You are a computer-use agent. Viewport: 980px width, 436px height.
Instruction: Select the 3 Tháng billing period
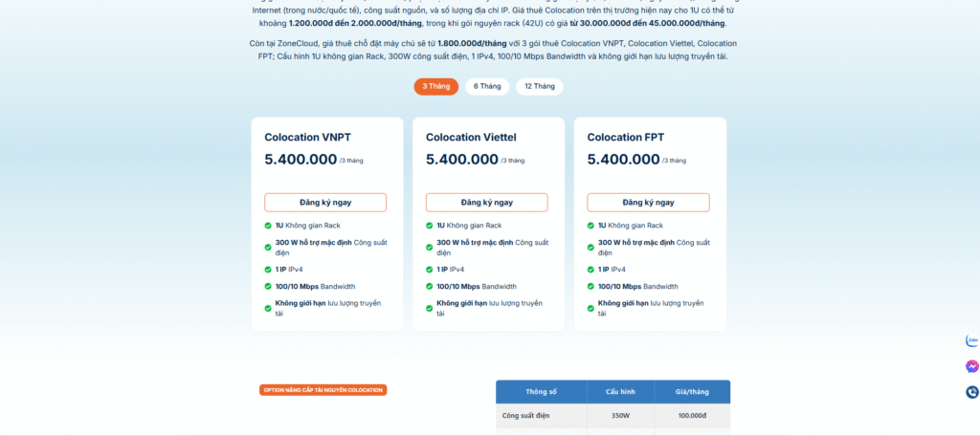coord(435,86)
